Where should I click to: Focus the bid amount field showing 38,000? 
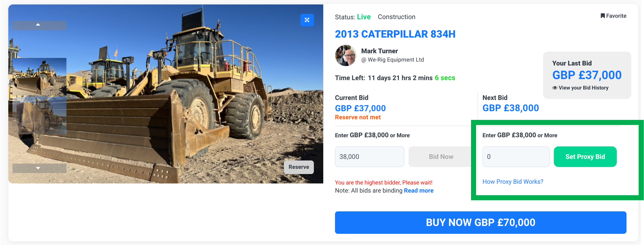[369, 157]
